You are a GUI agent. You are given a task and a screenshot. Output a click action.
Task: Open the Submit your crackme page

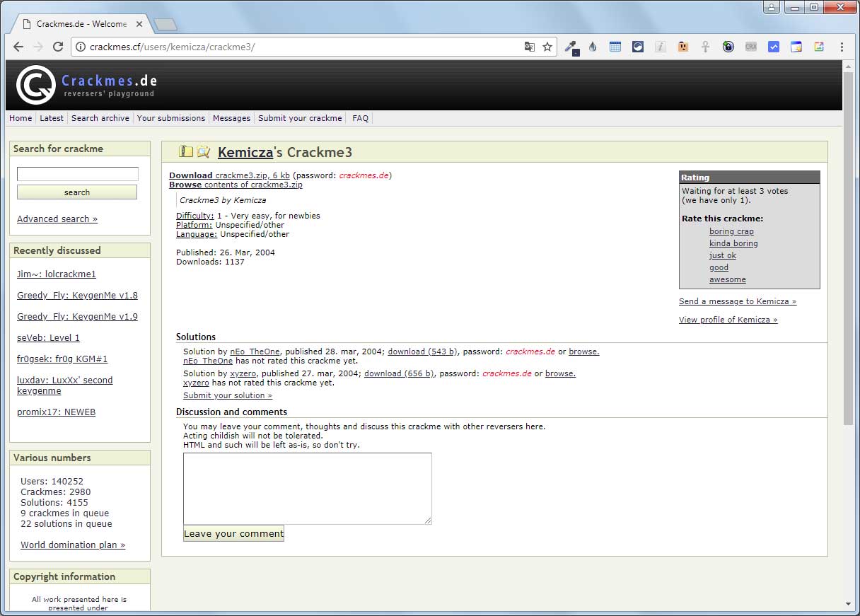tap(300, 118)
